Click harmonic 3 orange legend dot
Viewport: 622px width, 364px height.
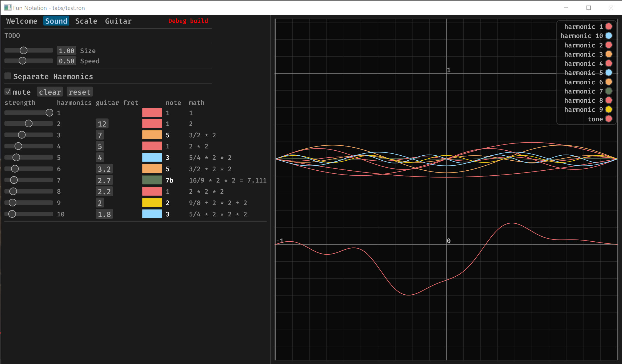click(608, 54)
